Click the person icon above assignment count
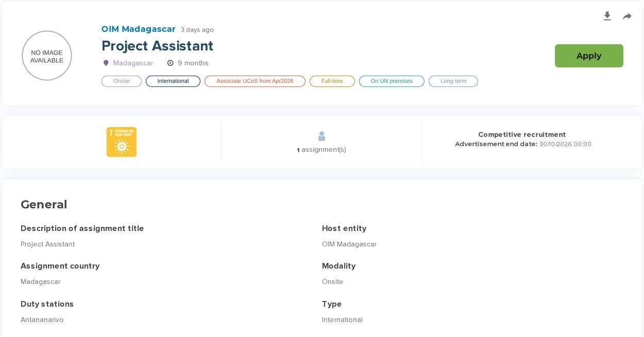Viewport: 644px width, 337px height. [x=322, y=136]
